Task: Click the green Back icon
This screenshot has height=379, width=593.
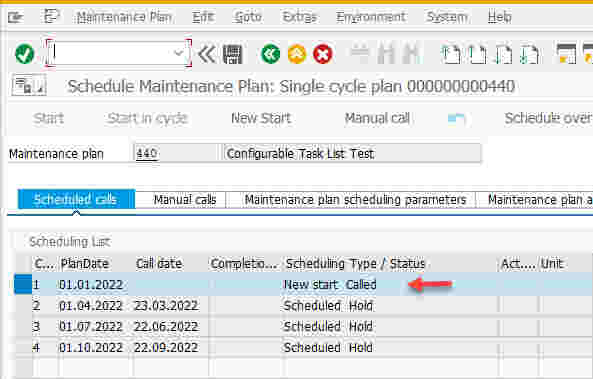Action: tap(271, 54)
